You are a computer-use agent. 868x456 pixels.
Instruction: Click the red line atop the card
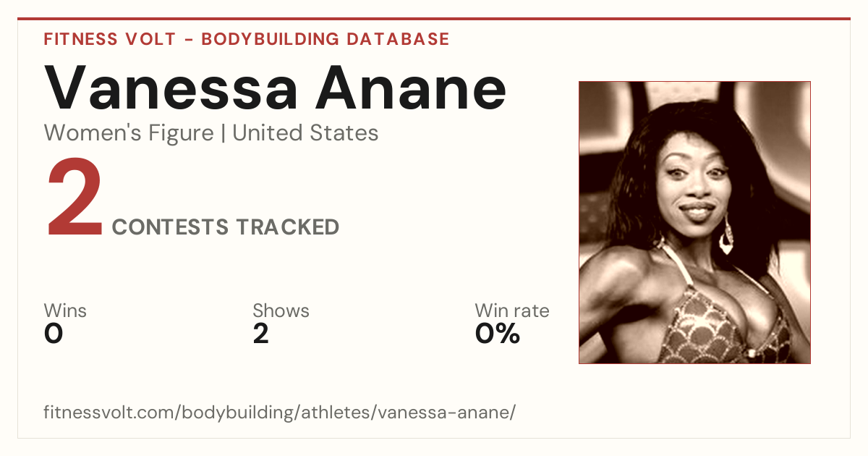(434, 19)
